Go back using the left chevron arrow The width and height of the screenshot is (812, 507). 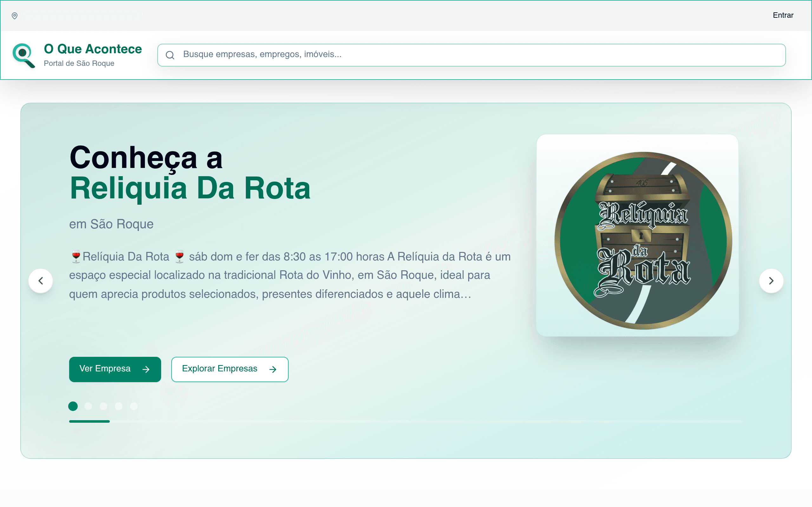click(x=41, y=281)
